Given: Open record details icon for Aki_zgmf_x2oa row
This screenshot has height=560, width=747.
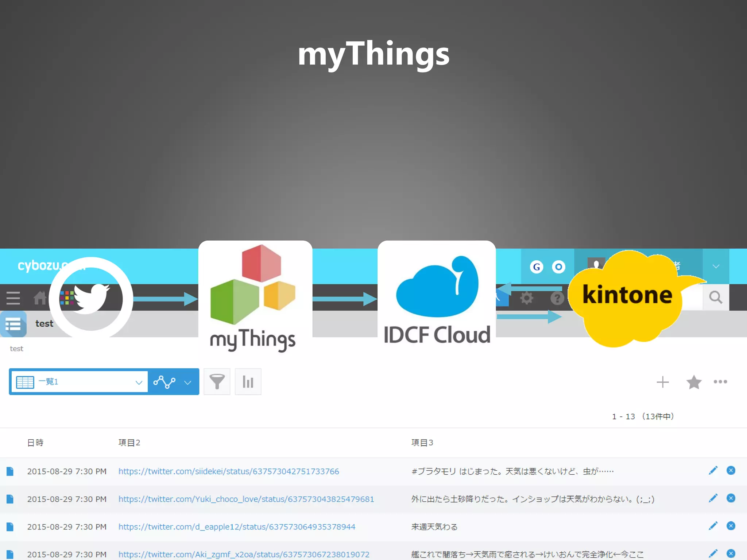Looking at the screenshot, I should click(x=10, y=554).
